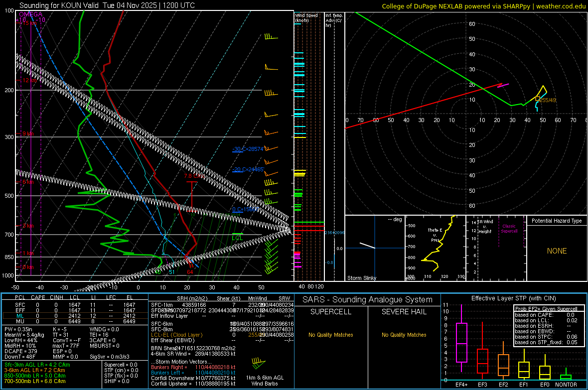Click the based on LCL probability row

pyautogui.click(x=546, y=320)
